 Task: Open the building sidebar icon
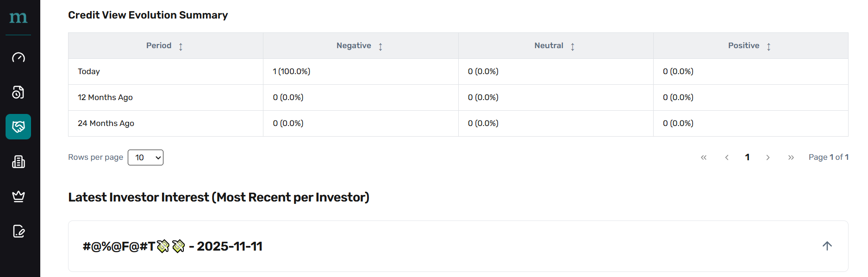(x=19, y=162)
